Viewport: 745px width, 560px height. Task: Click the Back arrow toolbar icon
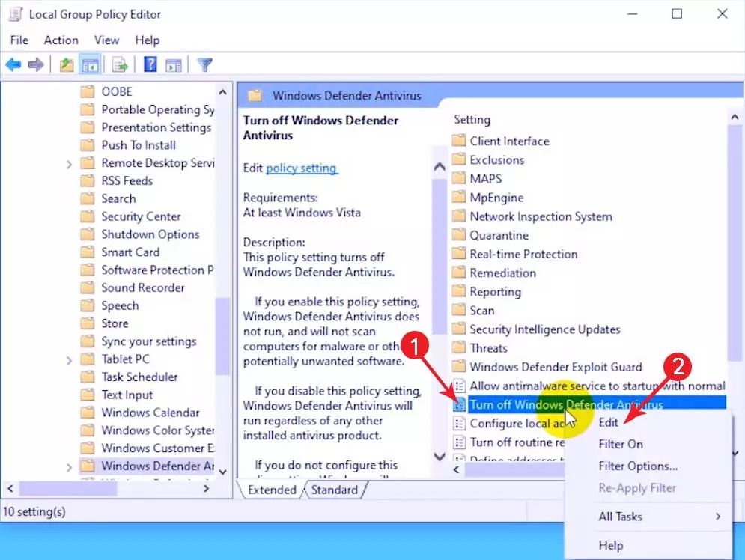click(x=13, y=64)
